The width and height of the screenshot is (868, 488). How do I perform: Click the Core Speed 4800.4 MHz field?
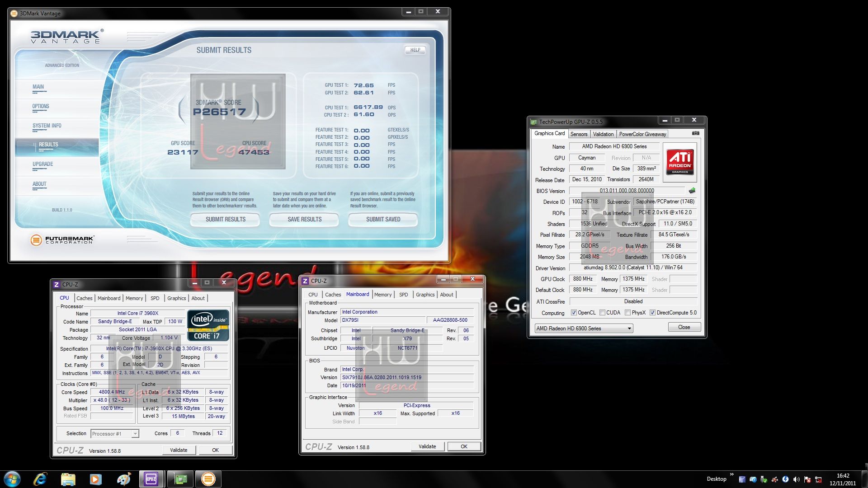112,392
